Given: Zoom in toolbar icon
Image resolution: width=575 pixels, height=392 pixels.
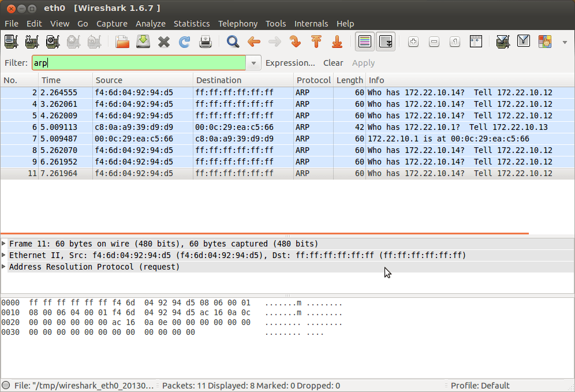Looking at the screenshot, I should 413,42.
